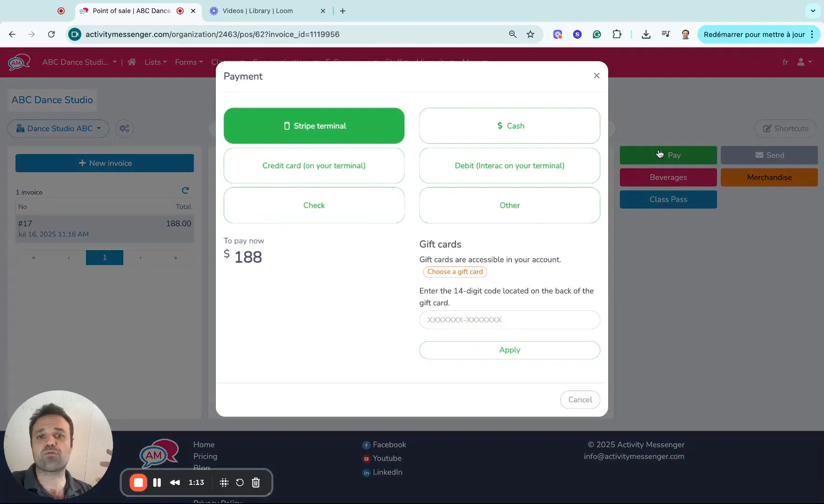Viewport: 824px width, 504px height.
Task: Go to pagination page 1
Action: pos(105,257)
